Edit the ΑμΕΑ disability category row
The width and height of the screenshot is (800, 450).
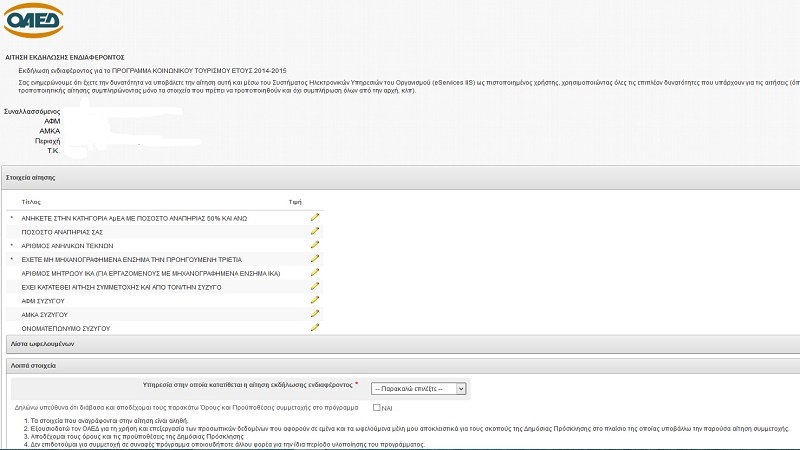coord(315,217)
